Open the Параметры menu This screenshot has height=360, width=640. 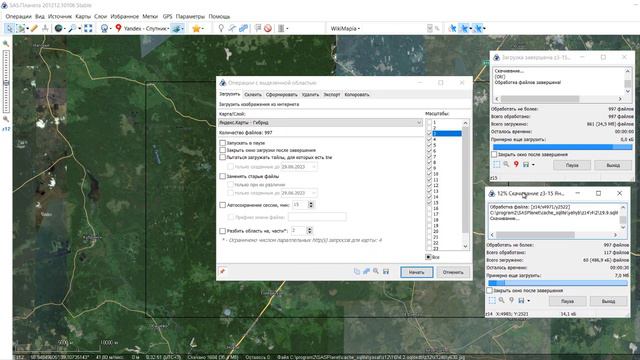point(190,16)
